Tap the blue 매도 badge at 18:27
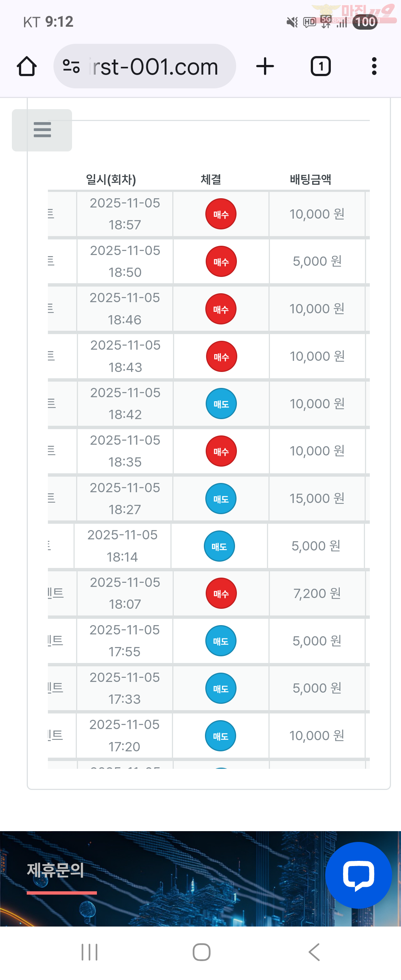The image size is (401, 980). click(221, 499)
